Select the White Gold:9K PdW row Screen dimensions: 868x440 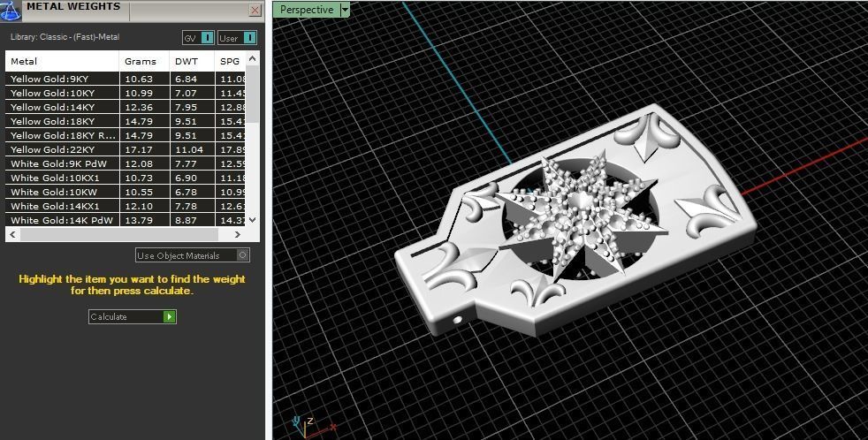126,163
